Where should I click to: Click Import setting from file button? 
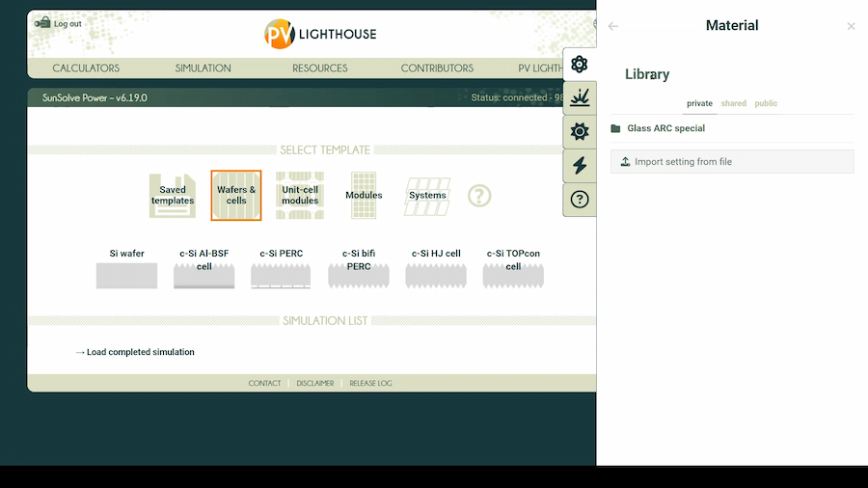(x=732, y=162)
